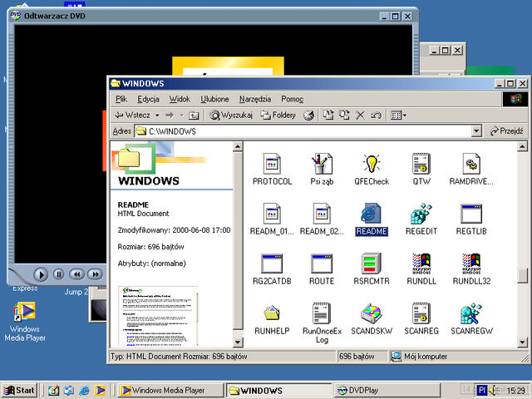Screen dimensions: 532x399
Task: Fast forward in the DVD player
Action: pyautogui.click(x=95, y=274)
